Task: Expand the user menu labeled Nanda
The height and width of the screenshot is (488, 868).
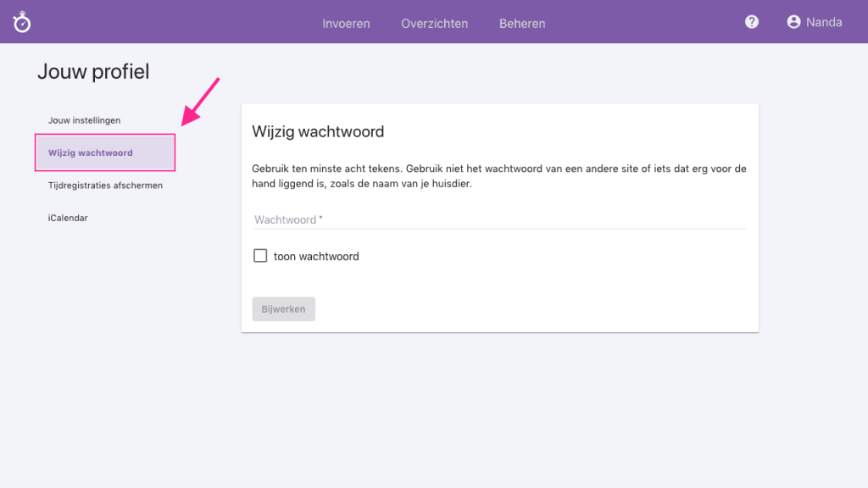Action: coord(814,22)
